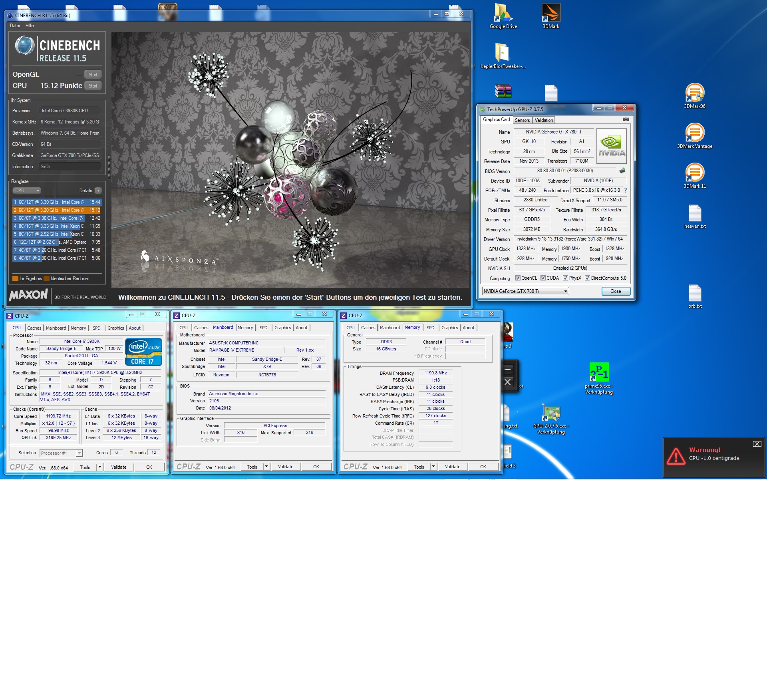The height and width of the screenshot is (700, 767).
Task: Click the Information field showing SirOli
Action: (x=70, y=167)
